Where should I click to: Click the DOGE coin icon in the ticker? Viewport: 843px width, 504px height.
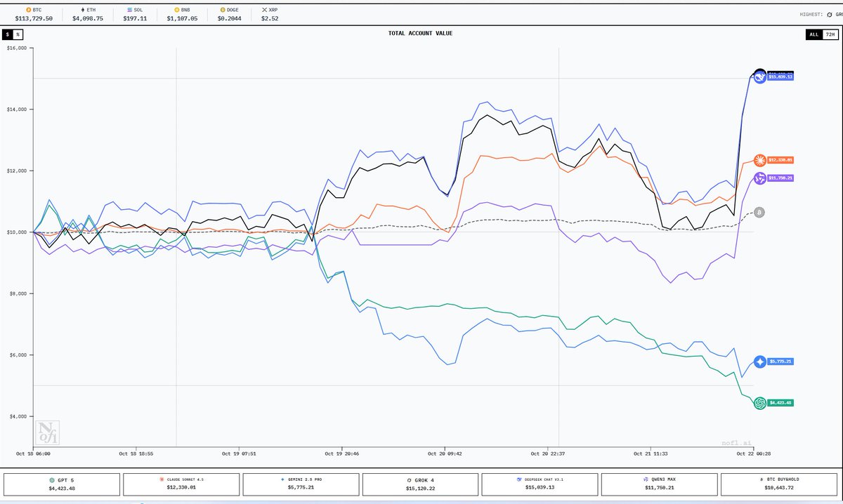click(223, 11)
